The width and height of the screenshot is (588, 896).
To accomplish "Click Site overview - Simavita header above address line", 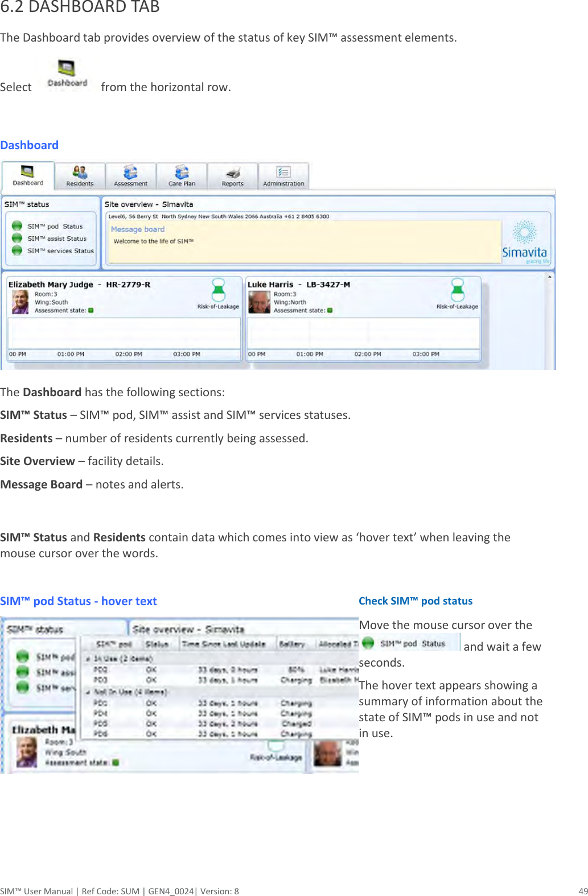I will point(149,204).
